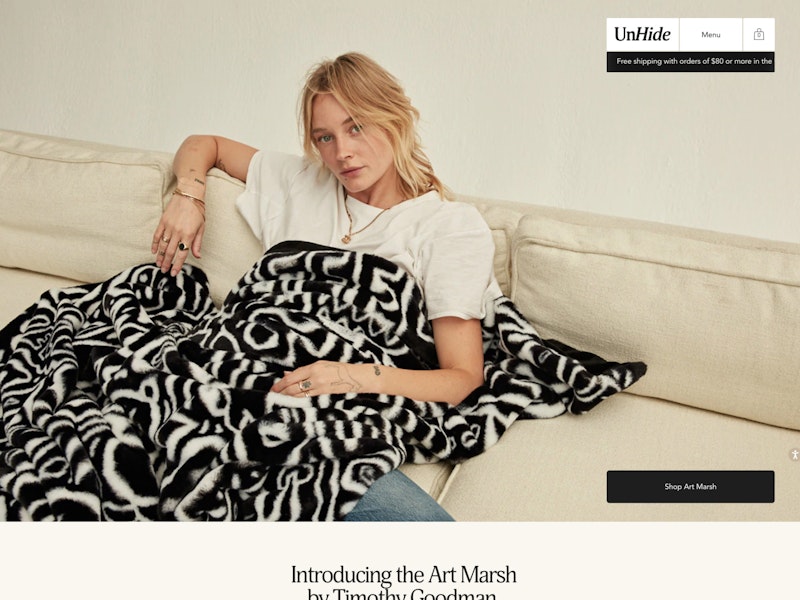Click the accessibility widget icon at right edge
Screen dimensions: 800x600
tap(794, 454)
